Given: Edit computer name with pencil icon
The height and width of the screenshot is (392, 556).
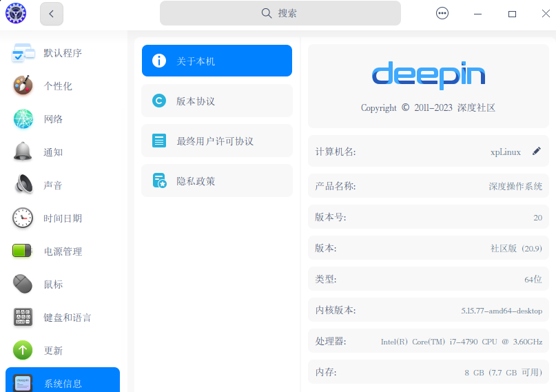Looking at the screenshot, I should pyautogui.click(x=537, y=152).
